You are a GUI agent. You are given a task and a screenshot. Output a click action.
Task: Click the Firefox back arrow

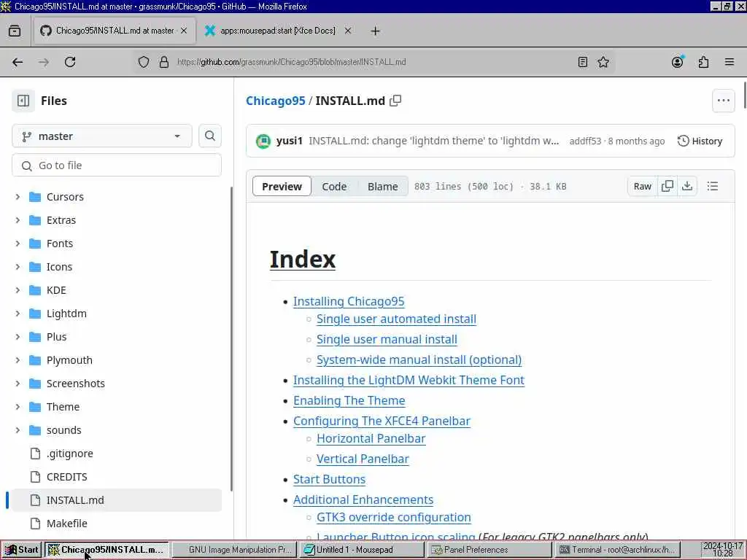18,62
